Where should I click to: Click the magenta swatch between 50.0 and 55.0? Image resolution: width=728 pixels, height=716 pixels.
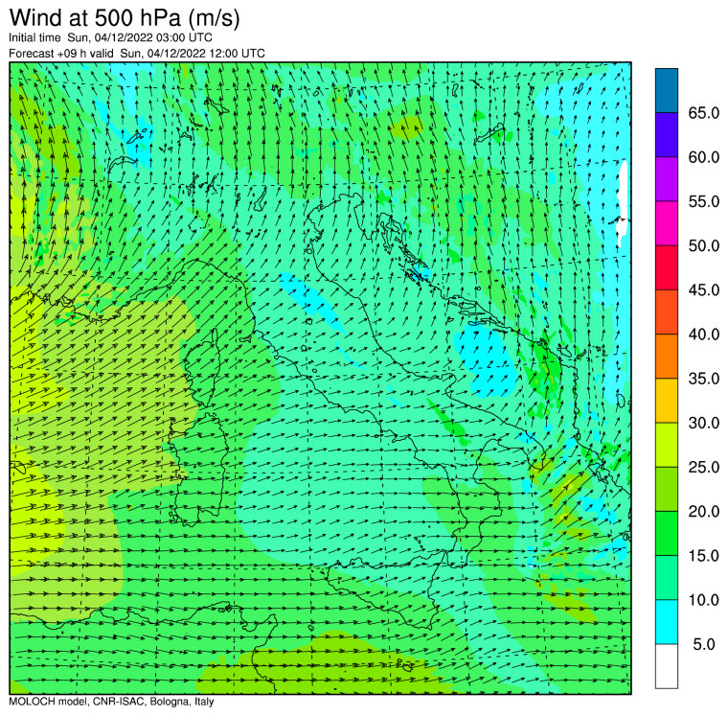[x=667, y=223]
